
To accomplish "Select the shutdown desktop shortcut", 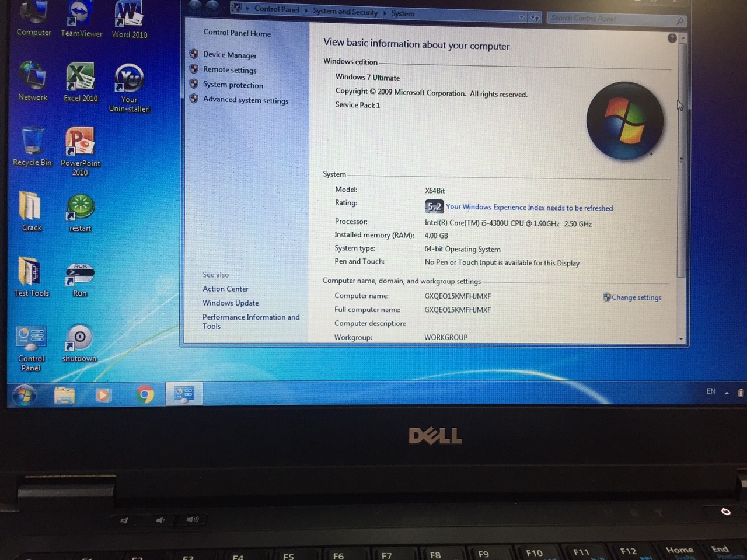I will pyautogui.click(x=79, y=343).
